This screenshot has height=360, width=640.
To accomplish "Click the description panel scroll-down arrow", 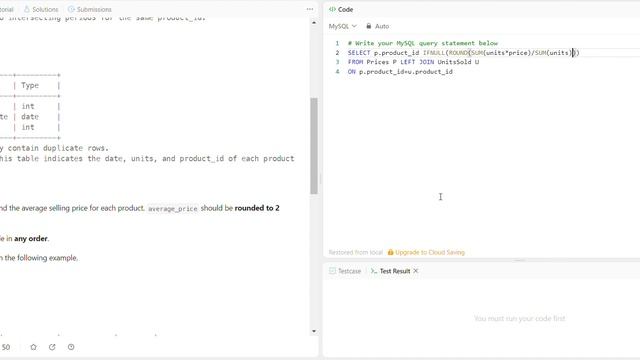I will pos(314,331).
